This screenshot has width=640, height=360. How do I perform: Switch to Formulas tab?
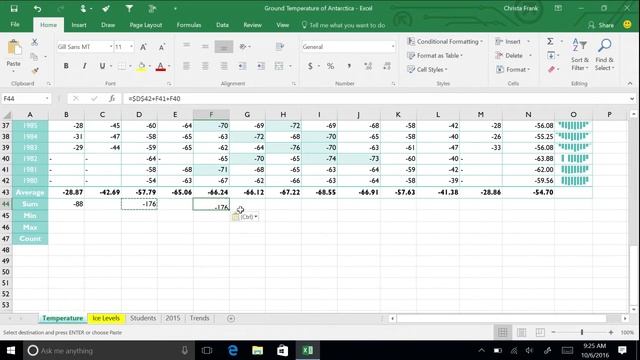click(x=189, y=25)
